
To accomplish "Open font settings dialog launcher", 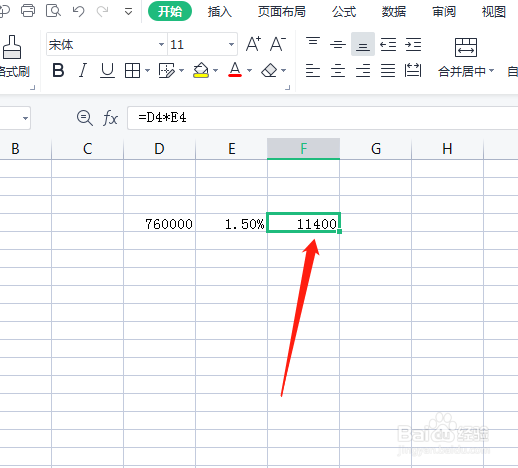I will [x=288, y=88].
